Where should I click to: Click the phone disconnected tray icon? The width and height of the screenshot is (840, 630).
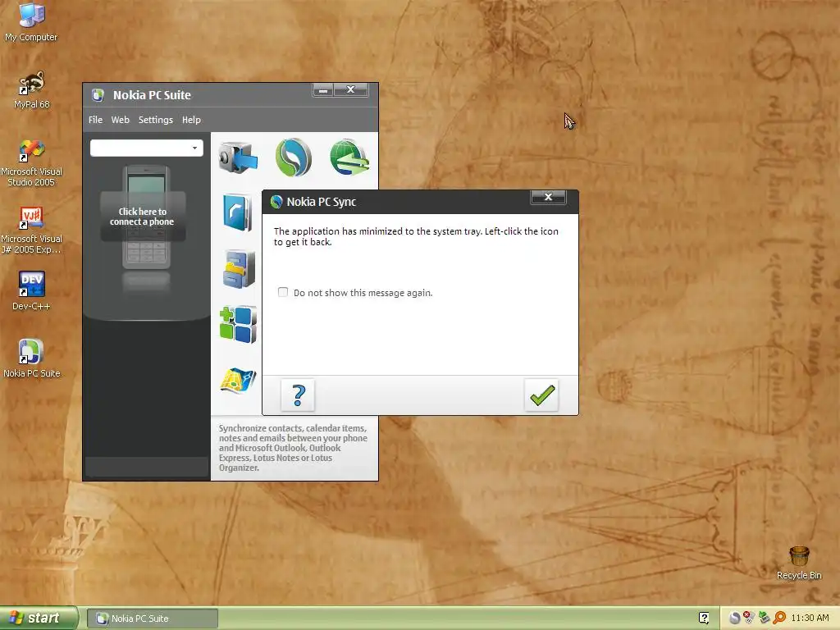[750, 619]
